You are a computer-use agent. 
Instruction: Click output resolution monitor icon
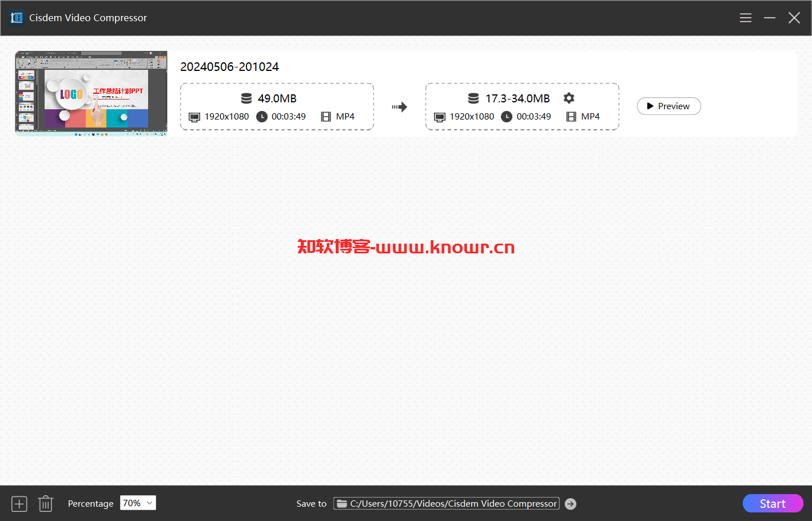coord(440,117)
